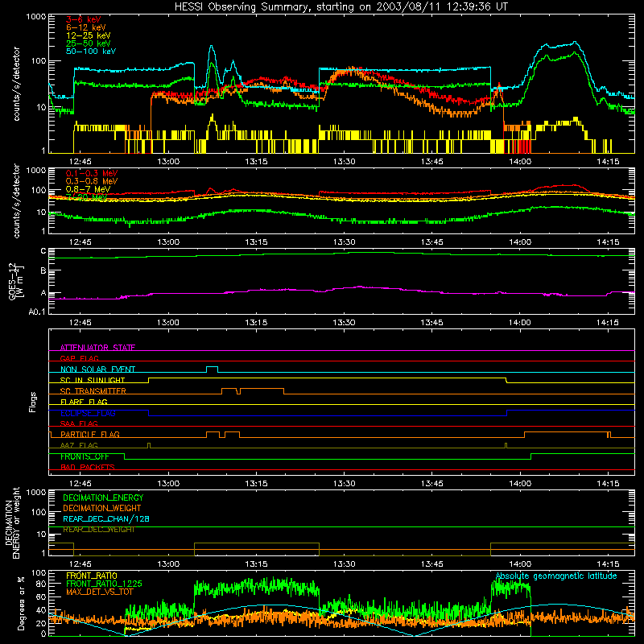Click the green 25-50 keV legend label
This screenshot has height=644, width=644.
(88, 43)
